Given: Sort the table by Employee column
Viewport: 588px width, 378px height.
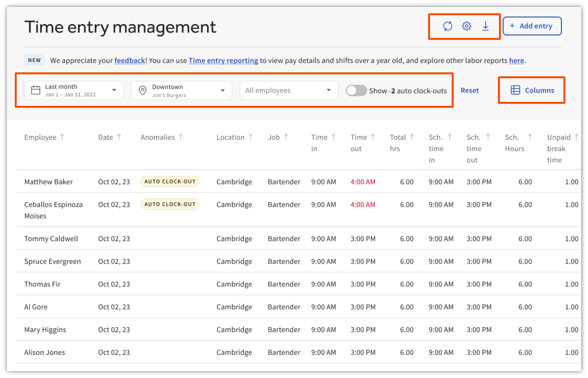Looking at the screenshot, I should tap(62, 137).
